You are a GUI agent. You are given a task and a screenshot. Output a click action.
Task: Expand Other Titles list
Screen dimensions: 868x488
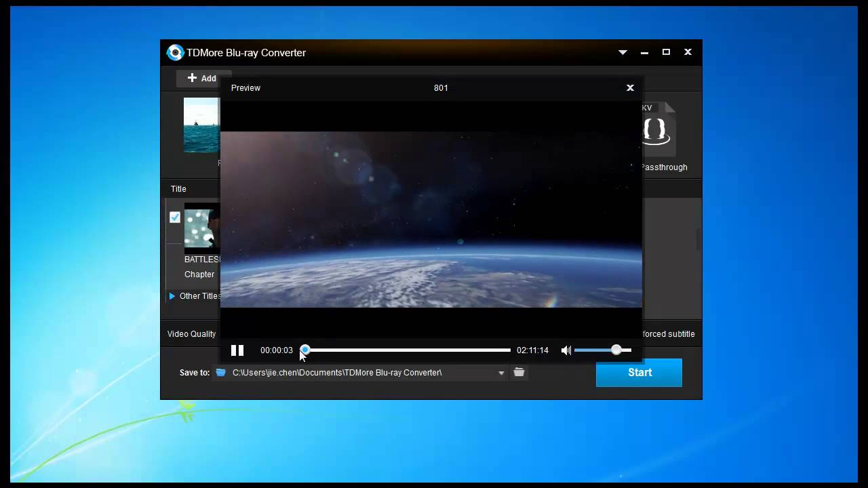coord(172,296)
